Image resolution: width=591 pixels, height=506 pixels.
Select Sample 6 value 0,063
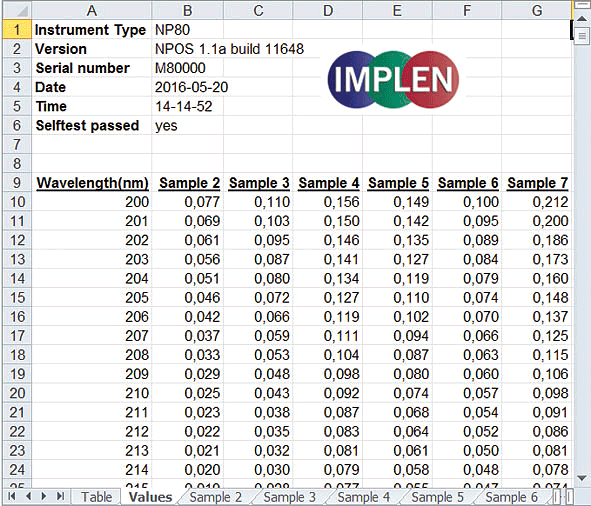[467, 355]
